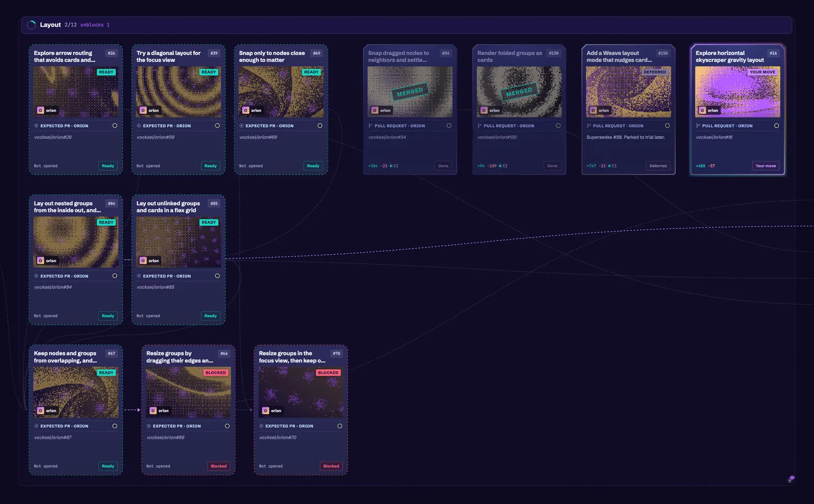Click orion avatar on Weave layout card #150

coord(593,110)
